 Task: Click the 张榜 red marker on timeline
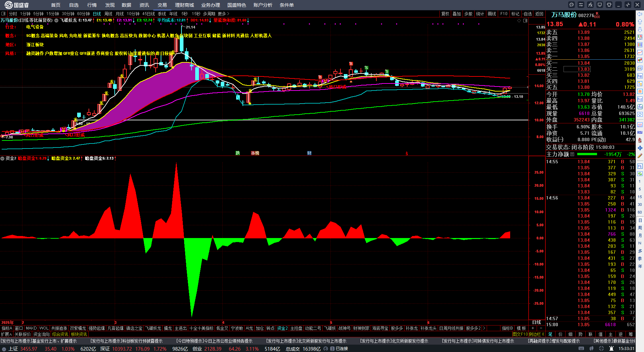tap(255, 153)
